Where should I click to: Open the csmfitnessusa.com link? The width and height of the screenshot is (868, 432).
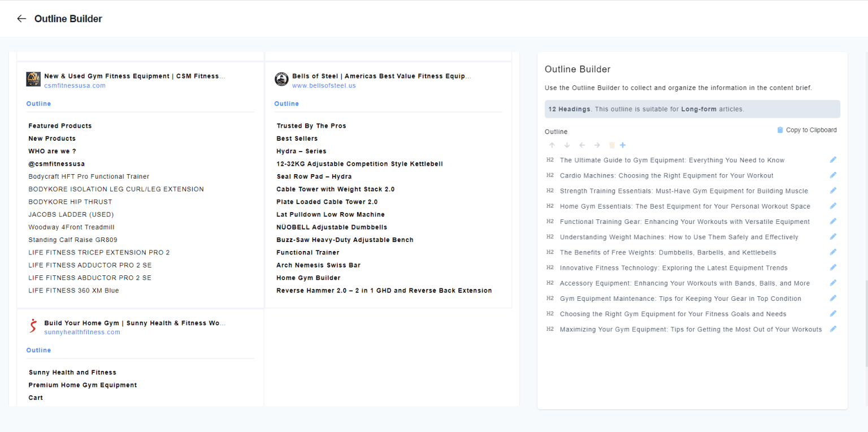75,86
